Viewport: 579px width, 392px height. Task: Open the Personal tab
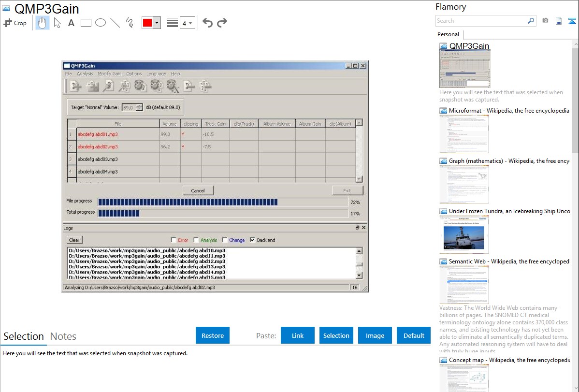point(449,34)
